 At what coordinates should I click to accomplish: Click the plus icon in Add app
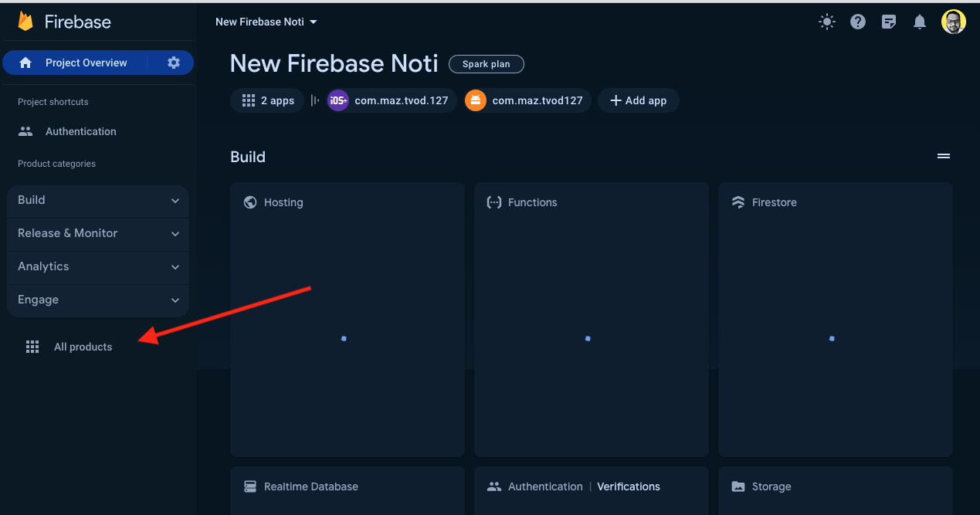[615, 100]
